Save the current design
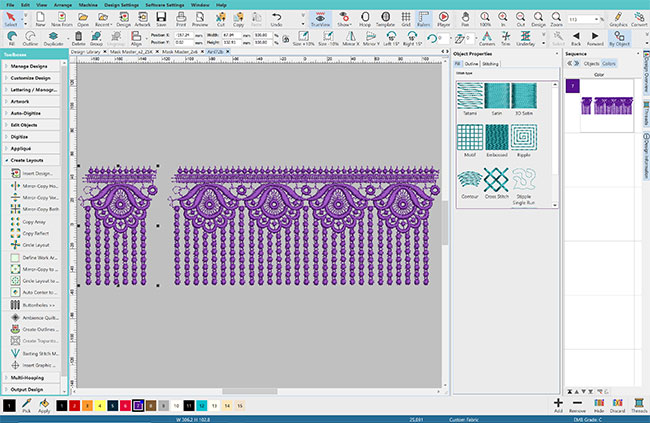650x423 pixels. click(x=161, y=19)
